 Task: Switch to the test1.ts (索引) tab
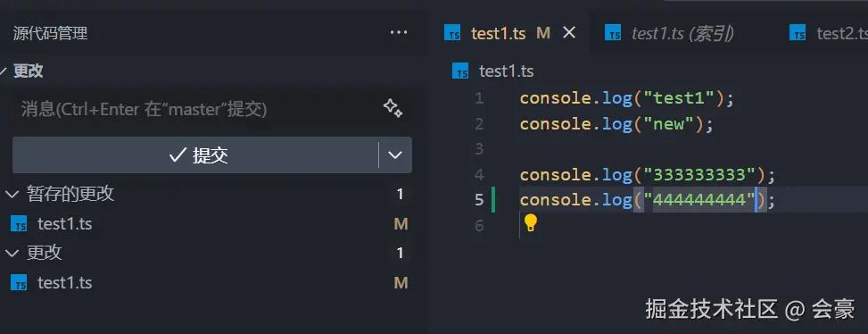tap(682, 34)
